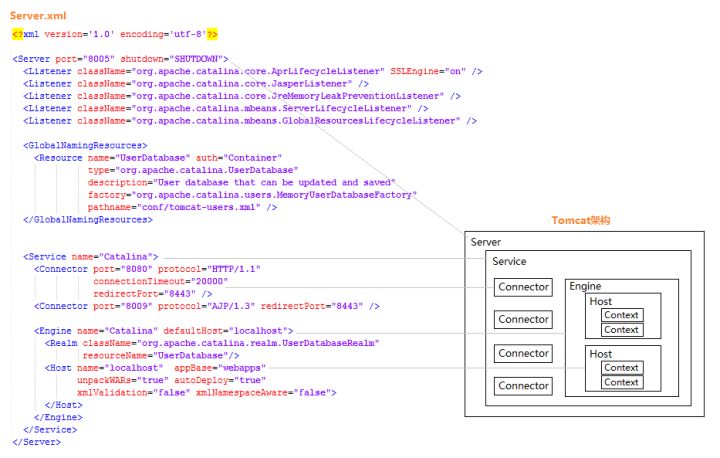
Task: Select the resourceName="UserDatabase" line
Action: coord(161,356)
